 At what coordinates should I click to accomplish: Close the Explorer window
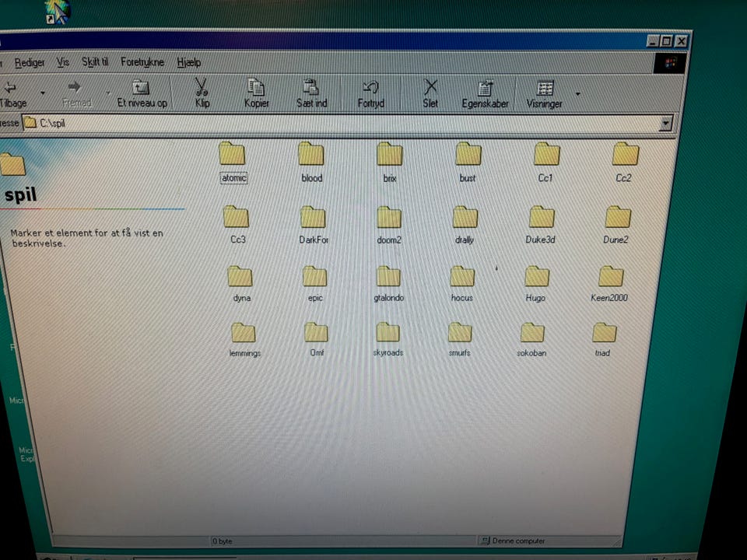click(x=682, y=41)
